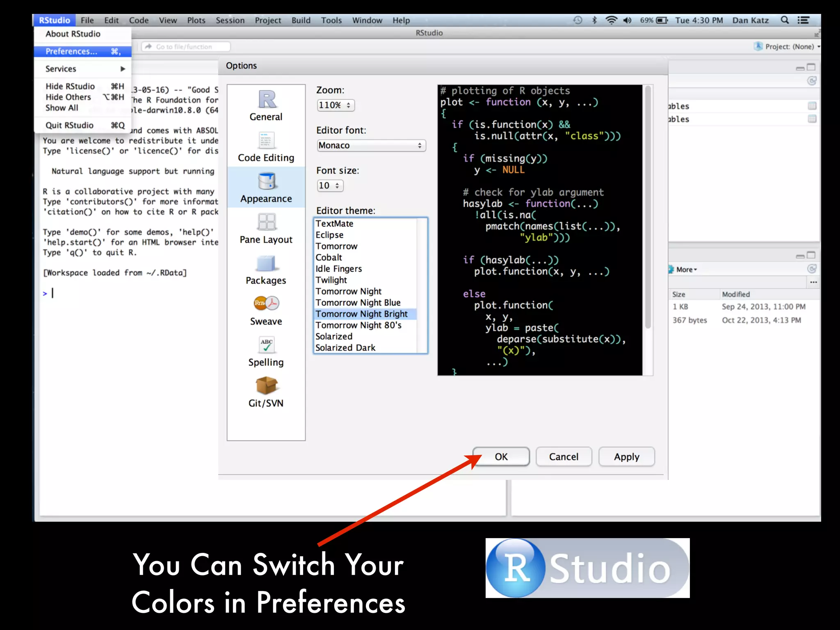Select the Pane Layout options icon

tap(267, 222)
